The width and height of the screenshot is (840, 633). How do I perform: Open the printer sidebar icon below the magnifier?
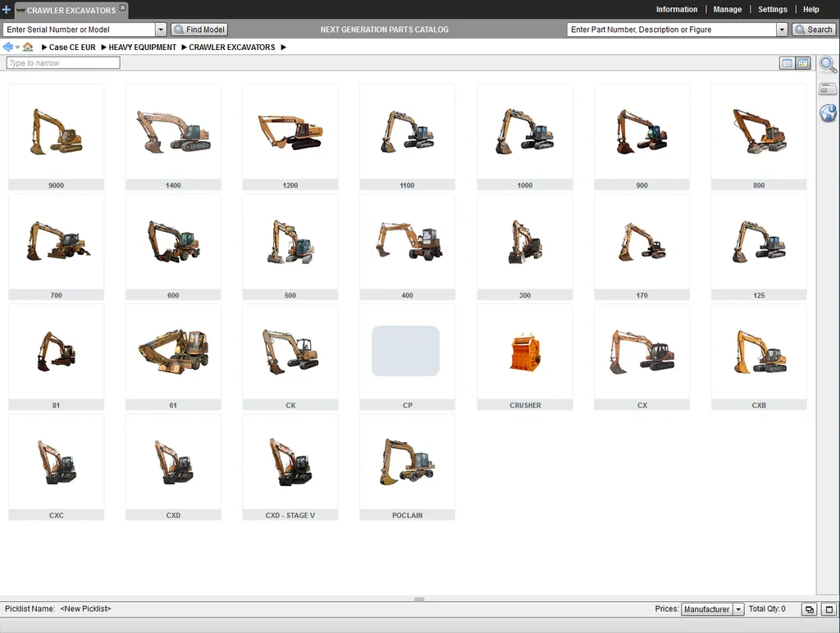point(828,89)
